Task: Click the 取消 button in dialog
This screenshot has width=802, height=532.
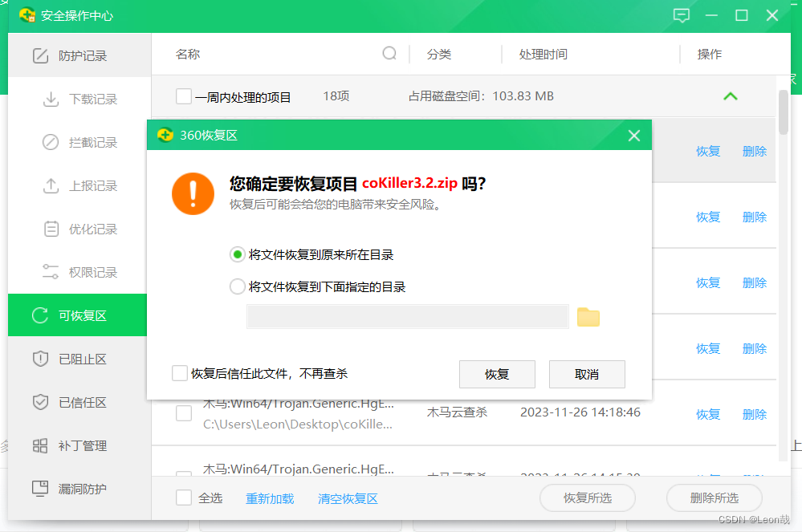Action: (x=587, y=374)
